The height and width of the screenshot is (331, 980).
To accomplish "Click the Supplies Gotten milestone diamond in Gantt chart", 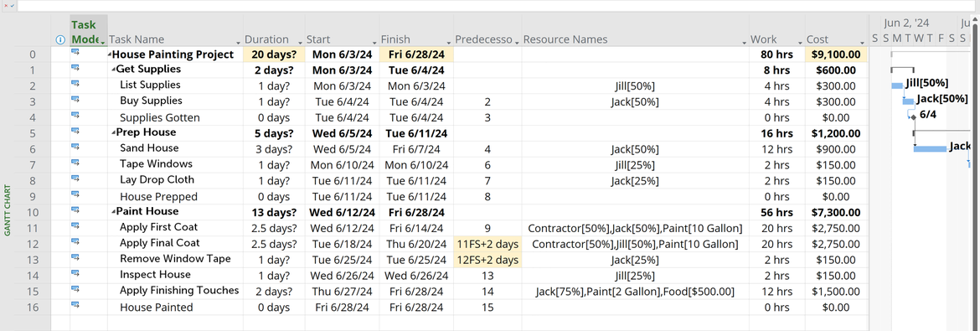I will [x=915, y=116].
